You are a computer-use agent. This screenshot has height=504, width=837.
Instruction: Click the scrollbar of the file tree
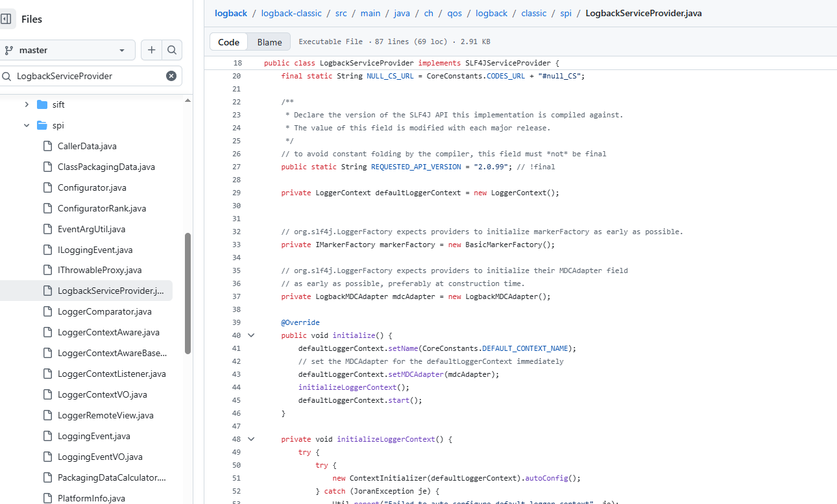click(188, 293)
